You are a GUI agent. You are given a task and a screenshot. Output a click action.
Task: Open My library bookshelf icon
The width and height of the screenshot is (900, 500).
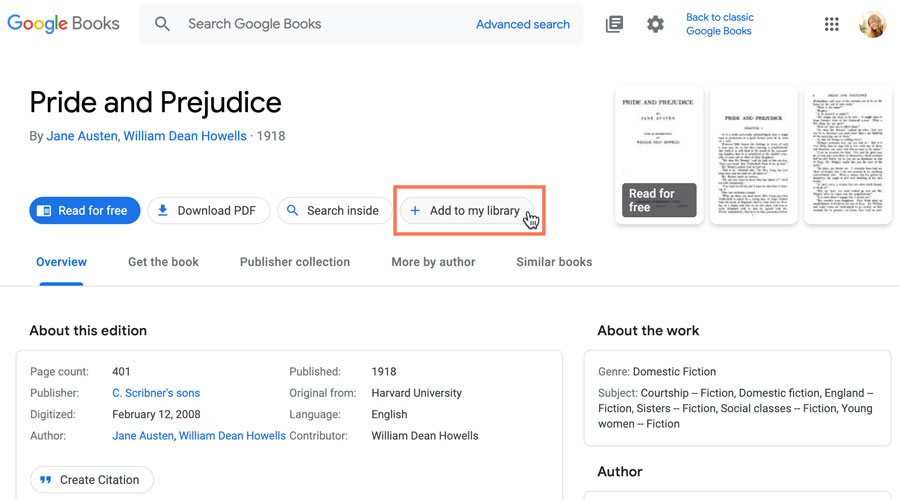click(614, 24)
